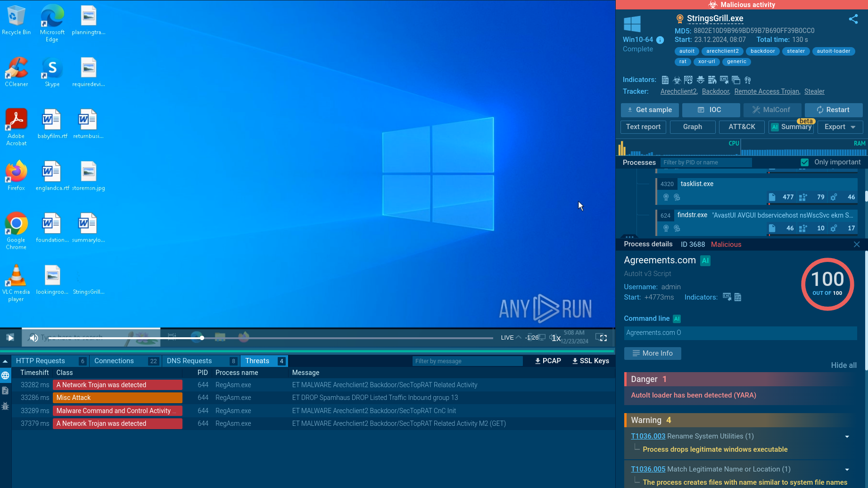Click the share icon in the header

[853, 19]
